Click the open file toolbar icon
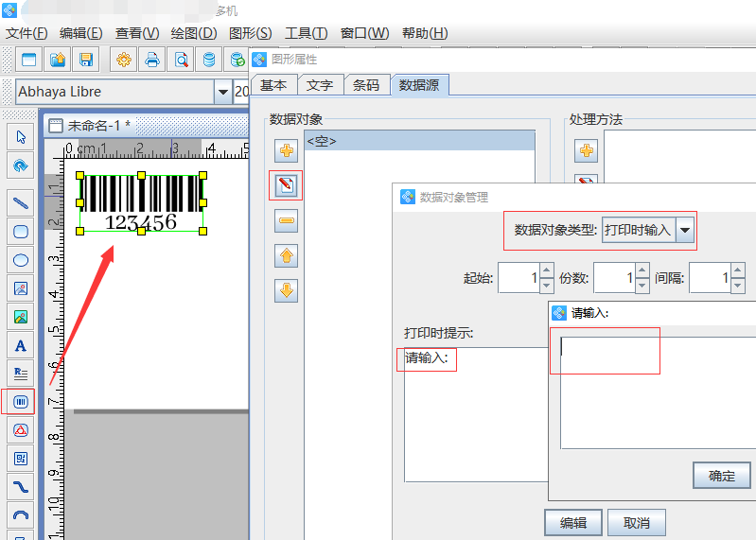The image size is (756, 540). [x=58, y=60]
